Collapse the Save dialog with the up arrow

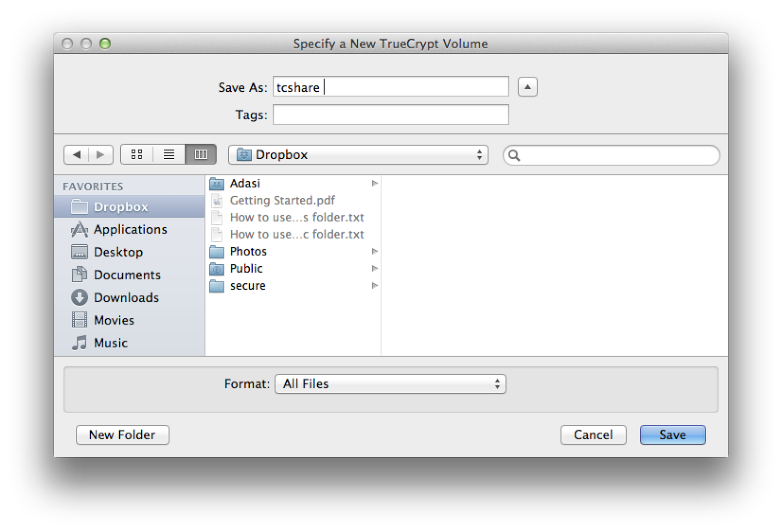[x=527, y=86]
